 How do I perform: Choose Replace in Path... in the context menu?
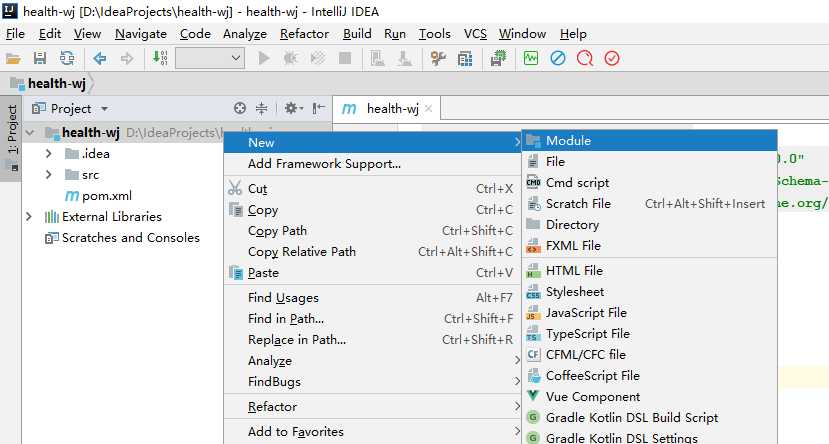pos(372,340)
